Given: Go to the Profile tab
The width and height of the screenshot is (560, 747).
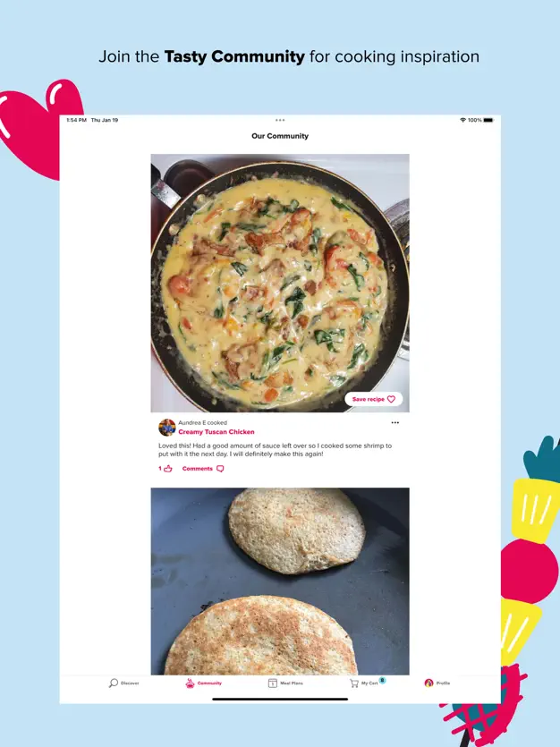Looking at the screenshot, I should [437, 683].
